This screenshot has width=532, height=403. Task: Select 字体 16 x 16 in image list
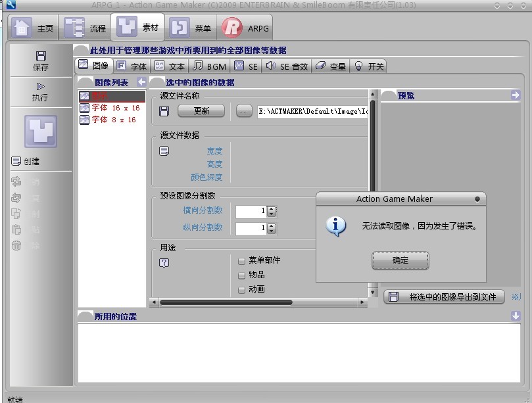(x=112, y=108)
